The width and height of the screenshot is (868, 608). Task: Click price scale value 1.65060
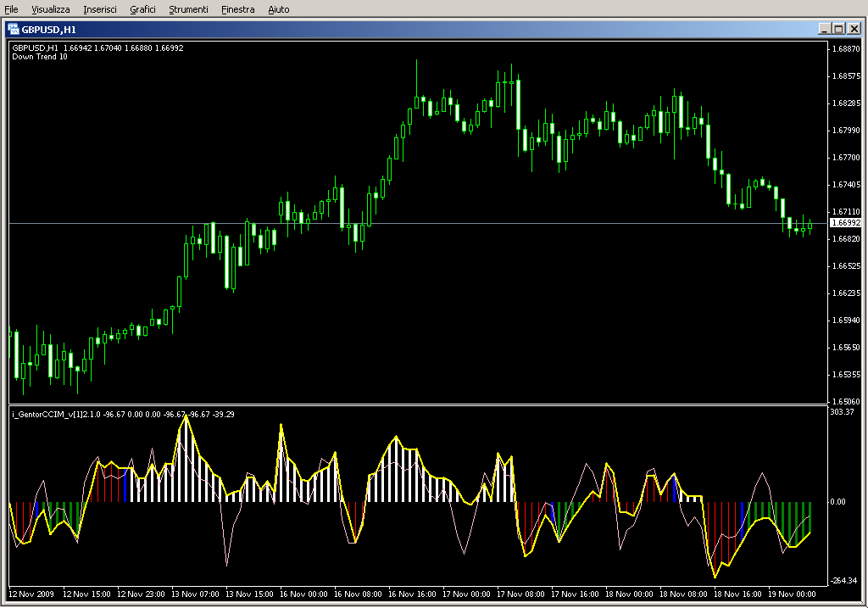click(847, 401)
